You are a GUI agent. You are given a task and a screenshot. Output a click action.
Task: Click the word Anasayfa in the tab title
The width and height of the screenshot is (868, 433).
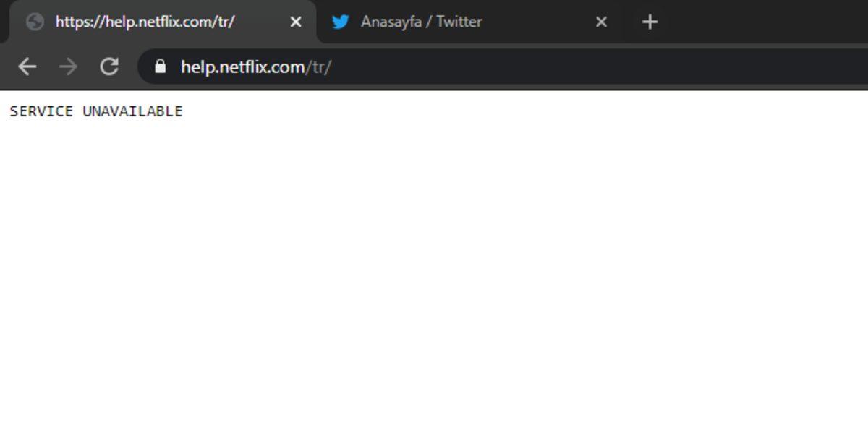coord(391,22)
